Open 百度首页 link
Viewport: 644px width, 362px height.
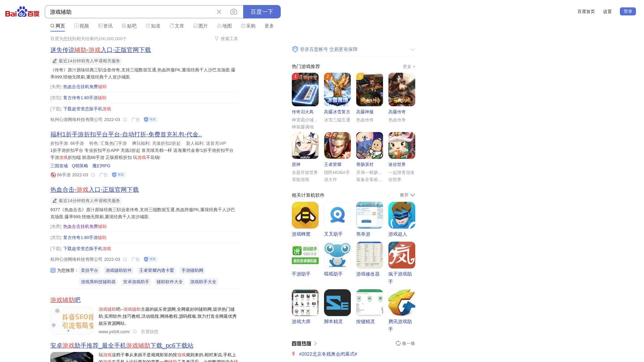(586, 11)
